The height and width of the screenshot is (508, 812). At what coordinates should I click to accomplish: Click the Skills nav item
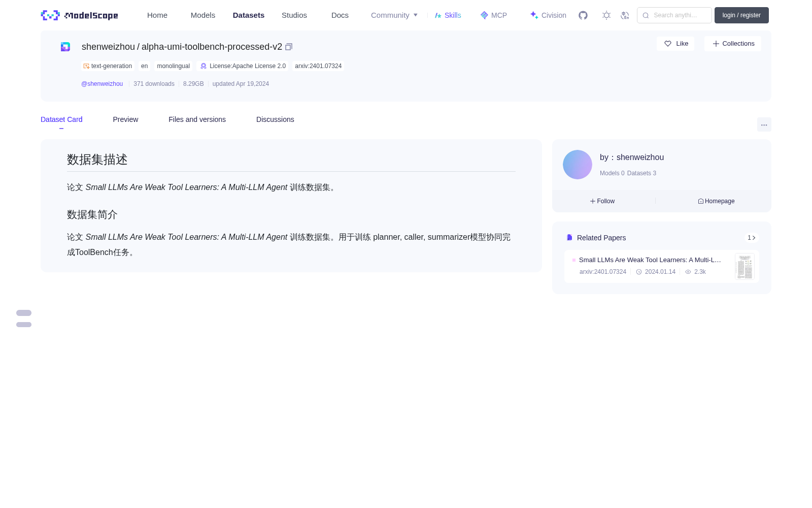[x=448, y=15]
